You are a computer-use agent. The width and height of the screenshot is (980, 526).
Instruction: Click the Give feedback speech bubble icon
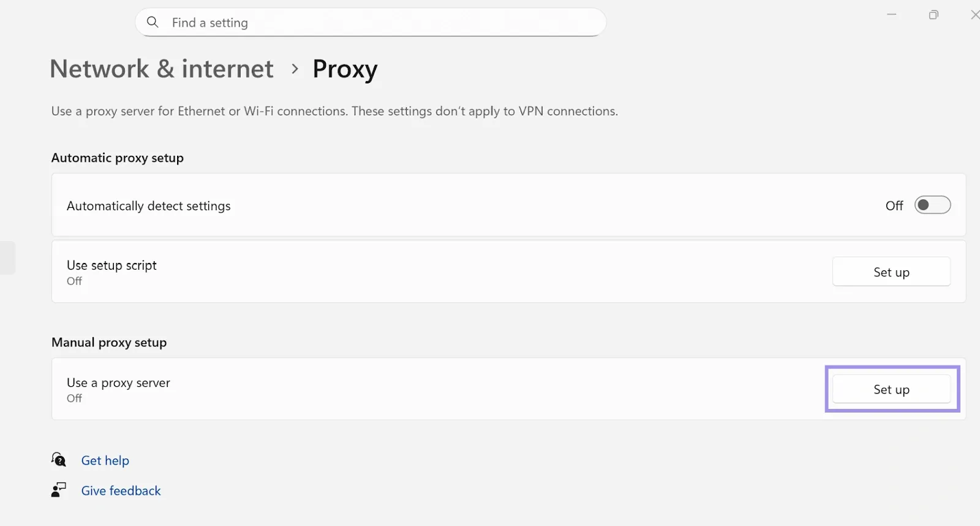58,490
